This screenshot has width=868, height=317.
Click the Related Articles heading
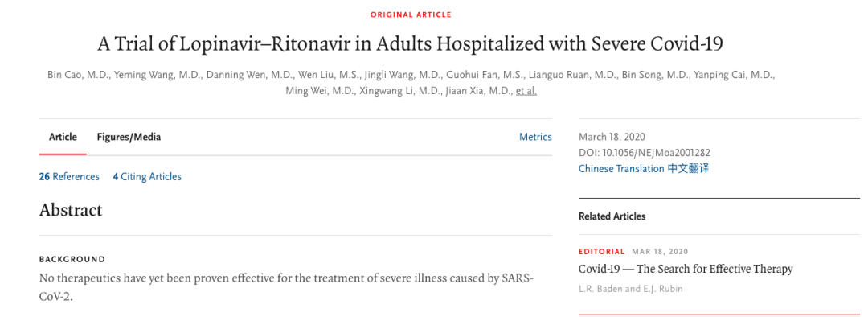coord(612,216)
